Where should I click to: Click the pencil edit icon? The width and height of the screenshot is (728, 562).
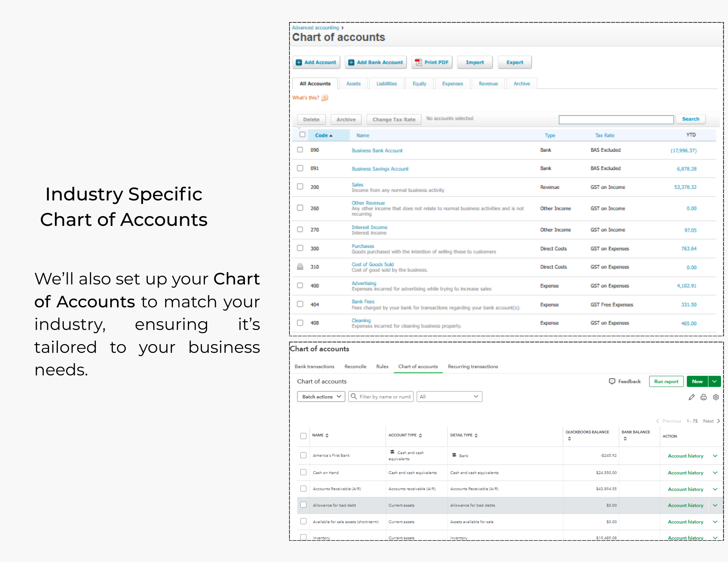click(x=692, y=397)
